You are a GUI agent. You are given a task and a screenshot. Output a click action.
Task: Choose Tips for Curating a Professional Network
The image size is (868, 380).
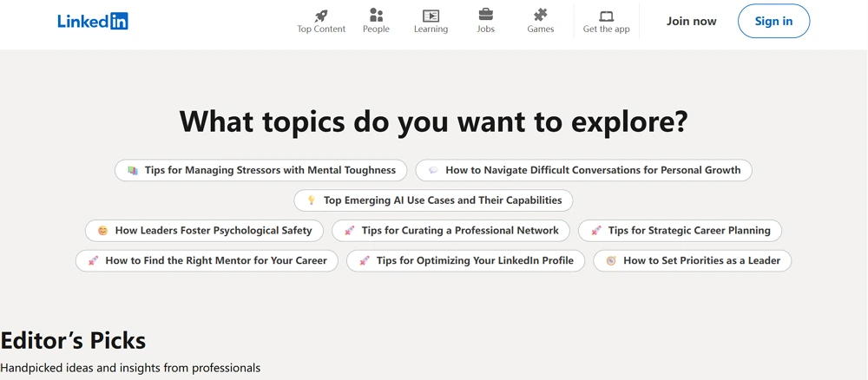(x=450, y=231)
